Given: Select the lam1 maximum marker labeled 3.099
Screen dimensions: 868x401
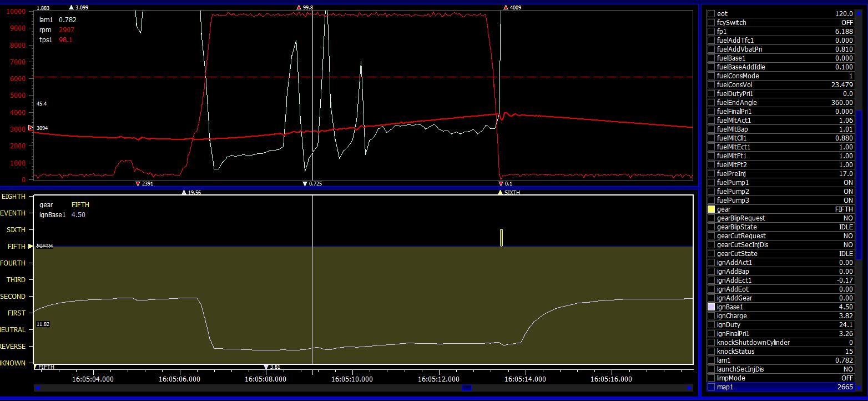Looking at the screenshot, I should point(70,8).
